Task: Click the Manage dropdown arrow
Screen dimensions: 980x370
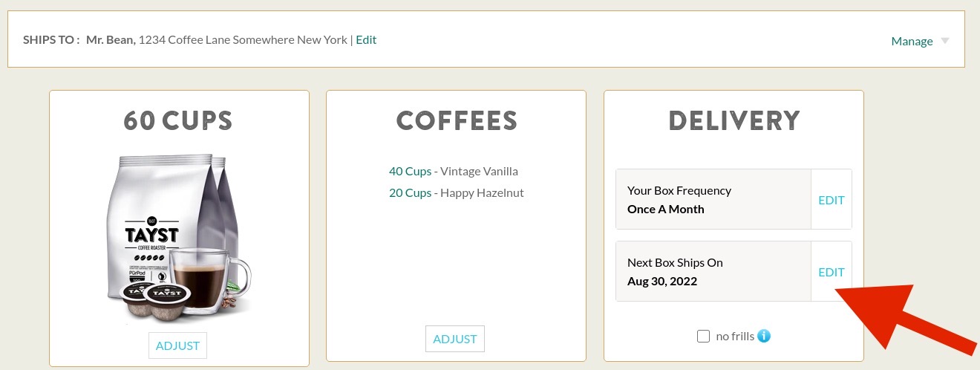Action: coord(945,41)
